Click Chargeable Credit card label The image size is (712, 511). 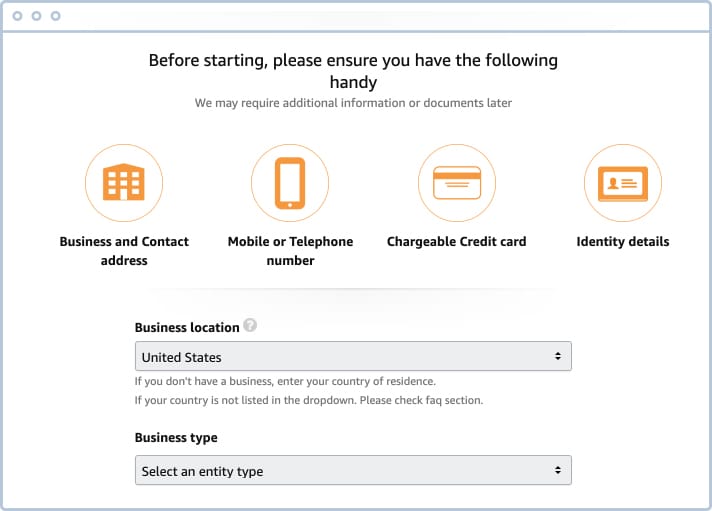[x=456, y=242]
